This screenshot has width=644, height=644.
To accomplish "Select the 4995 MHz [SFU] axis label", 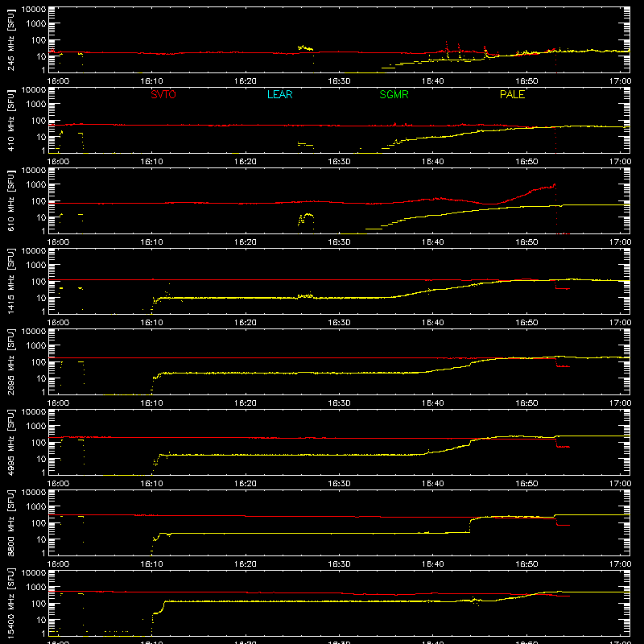I will (11, 442).
